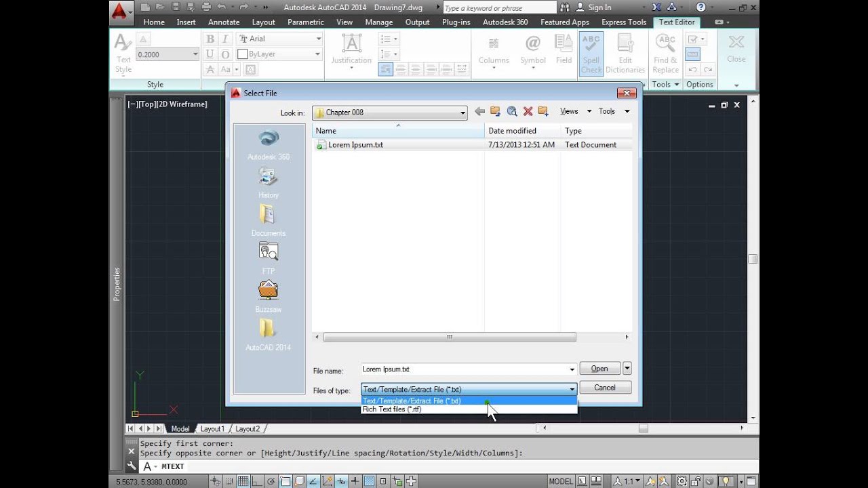The height and width of the screenshot is (488, 868).
Task: Toggle Ruler button in Options panel
Action: 692,54
